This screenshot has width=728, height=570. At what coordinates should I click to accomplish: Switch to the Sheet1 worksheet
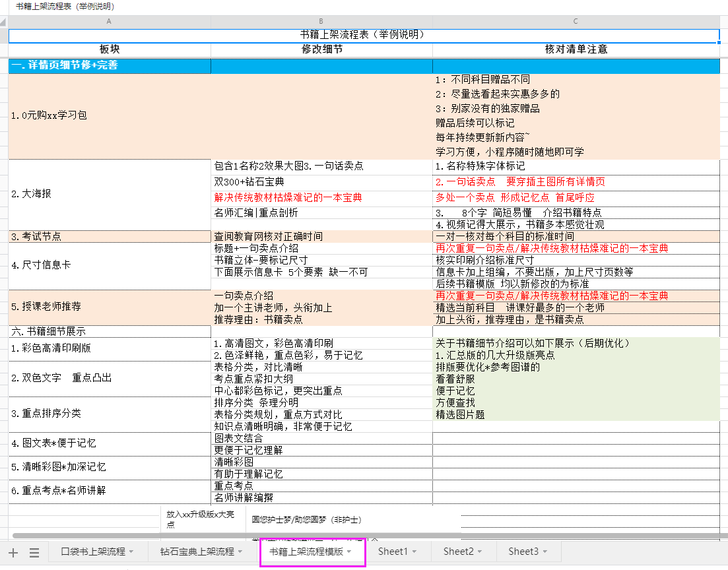395,552
